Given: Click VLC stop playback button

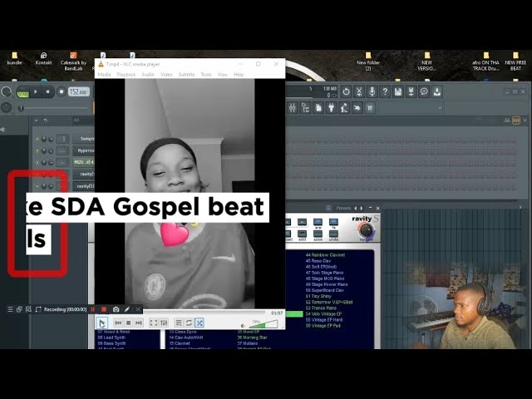Looking at the screenshot, I should tap(128, 323).
